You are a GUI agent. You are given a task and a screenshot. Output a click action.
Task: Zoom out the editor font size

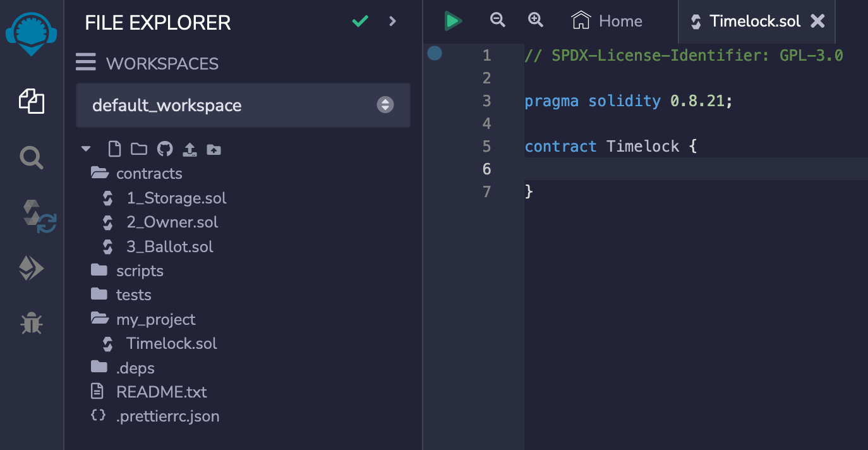pos(498,20)
